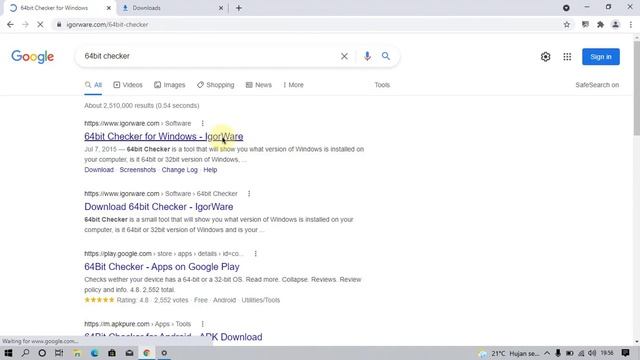Open the Screenshots sitelink
This screenshot has height=360, width=640.
click(x=138, y=170)
